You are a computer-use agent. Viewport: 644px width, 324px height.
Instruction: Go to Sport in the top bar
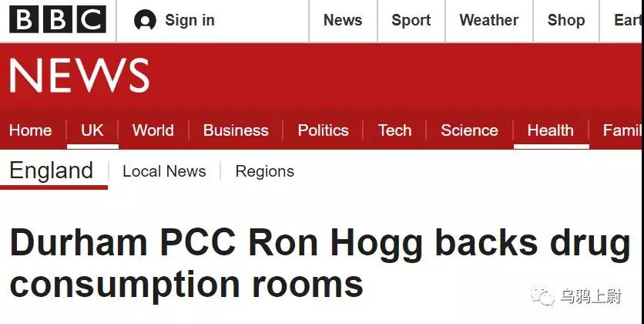point(411,20)
